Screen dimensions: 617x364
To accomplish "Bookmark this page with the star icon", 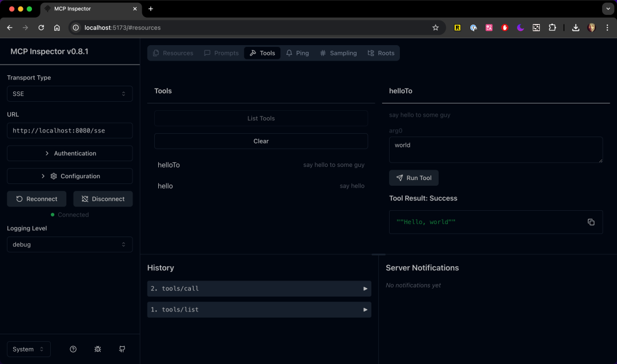I will point(435,27).
